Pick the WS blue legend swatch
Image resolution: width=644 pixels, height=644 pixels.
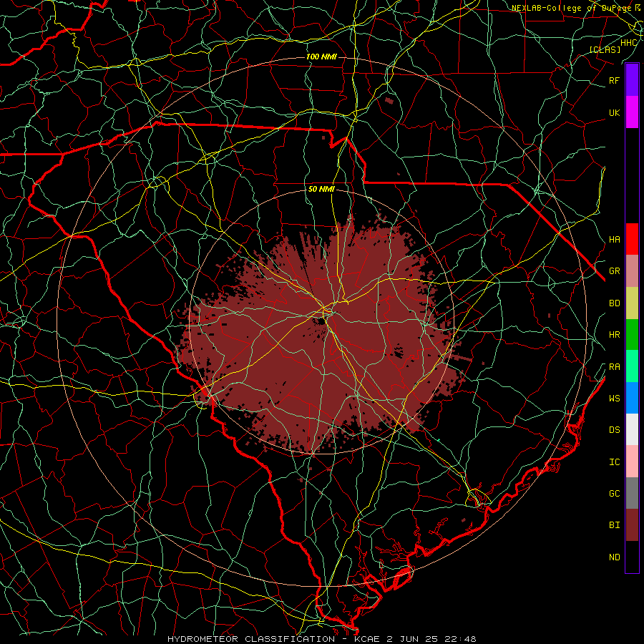[x=632, y=398]
